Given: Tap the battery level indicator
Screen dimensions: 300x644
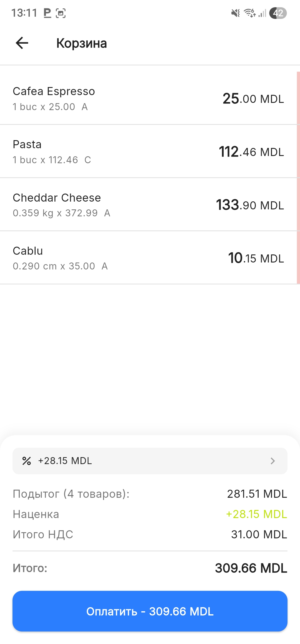Looking at the screenshot, I should [x=278, y=13].
